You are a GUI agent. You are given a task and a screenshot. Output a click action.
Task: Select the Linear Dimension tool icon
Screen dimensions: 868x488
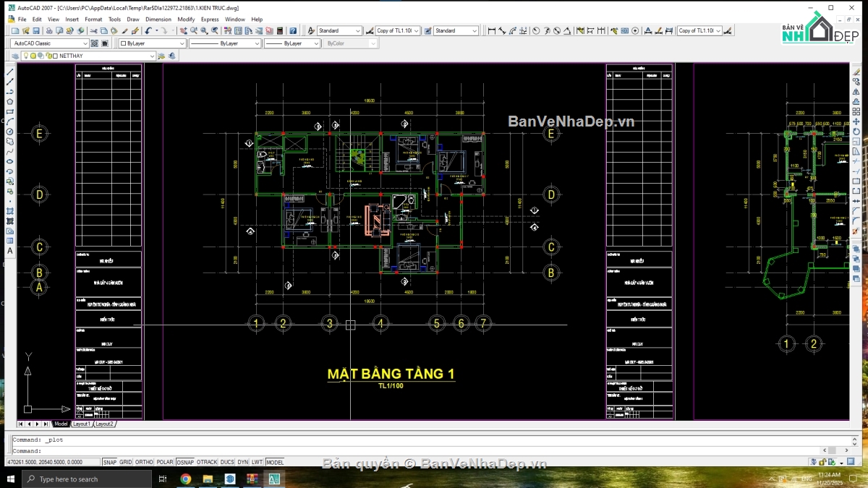click(x=492, y=31)
